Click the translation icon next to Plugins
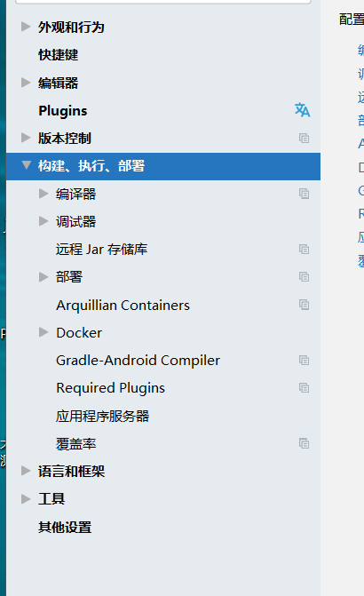 point(303,110)
